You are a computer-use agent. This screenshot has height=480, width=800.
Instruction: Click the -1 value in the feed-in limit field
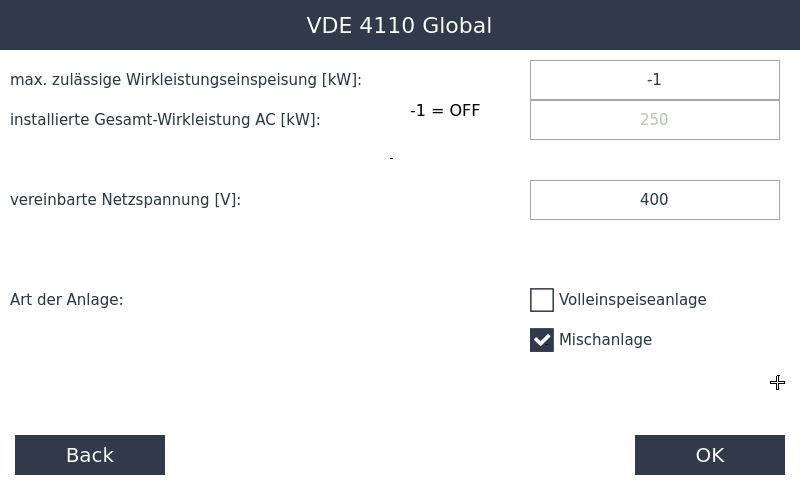(654, 80)
